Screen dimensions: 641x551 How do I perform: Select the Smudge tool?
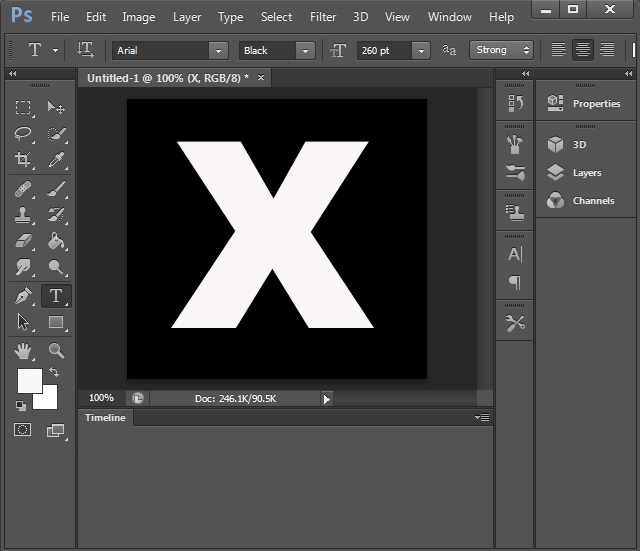click(x=23, y=267)
